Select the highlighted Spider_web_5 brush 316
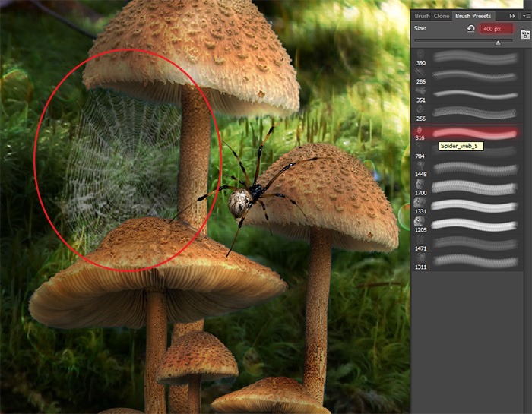The height and width of the screenshot is (414, 532). pyautogui.click(x=467, y=132)
